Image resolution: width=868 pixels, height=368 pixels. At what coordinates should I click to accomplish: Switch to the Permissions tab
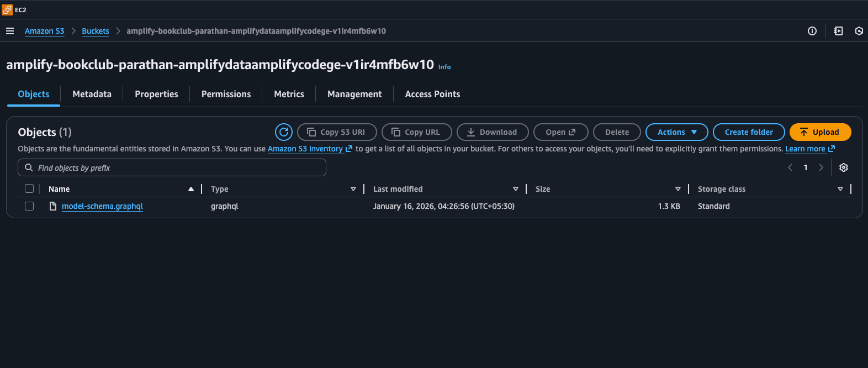click(x=226, y=94)
